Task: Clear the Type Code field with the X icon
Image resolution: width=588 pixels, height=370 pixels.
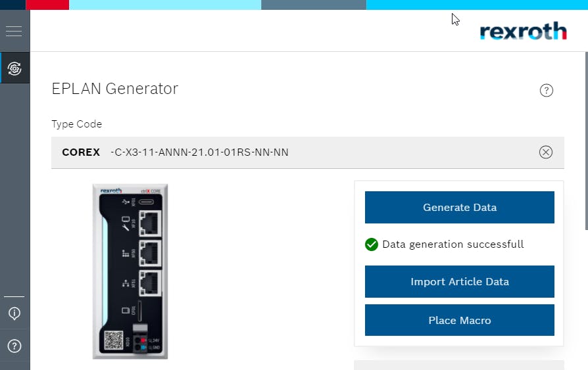Action: [546, 152]
